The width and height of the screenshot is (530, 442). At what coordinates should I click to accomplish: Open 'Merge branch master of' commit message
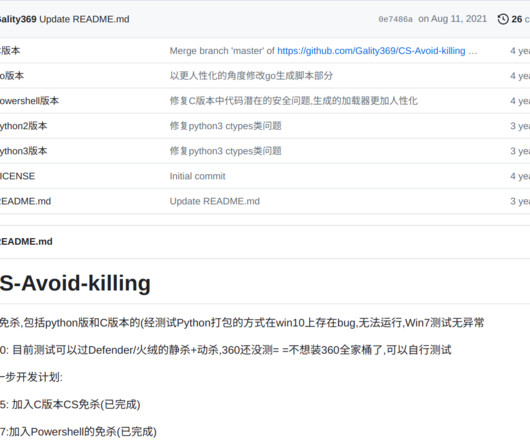(222, 51)
